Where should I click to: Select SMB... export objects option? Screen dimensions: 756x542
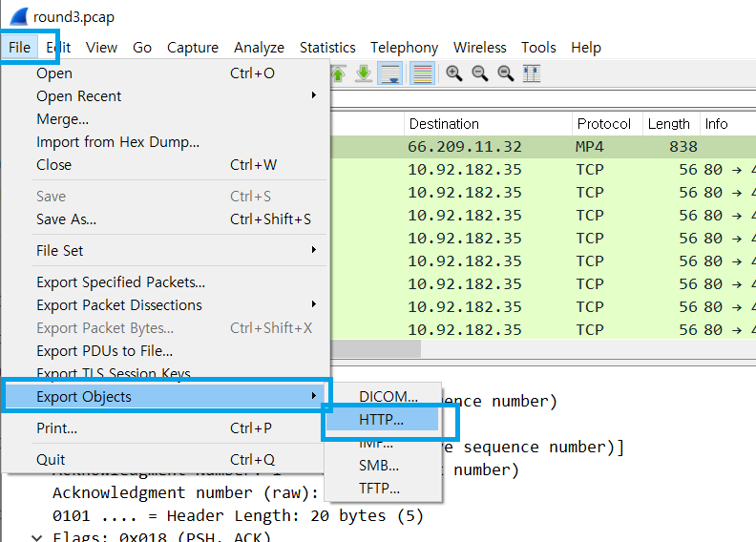[383, 466]
